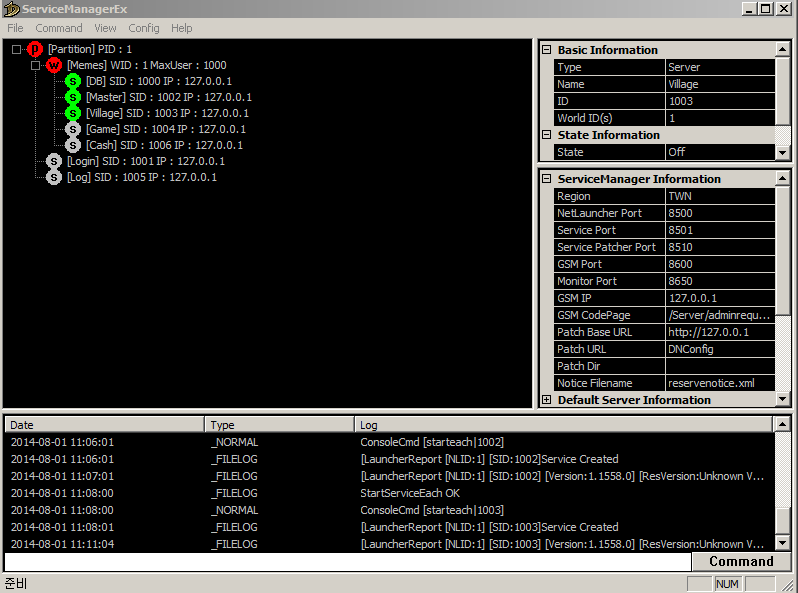The width and height of the screenshot is (798, 593).
Task: Click the green Village service icon
Action: pos(73,113)
